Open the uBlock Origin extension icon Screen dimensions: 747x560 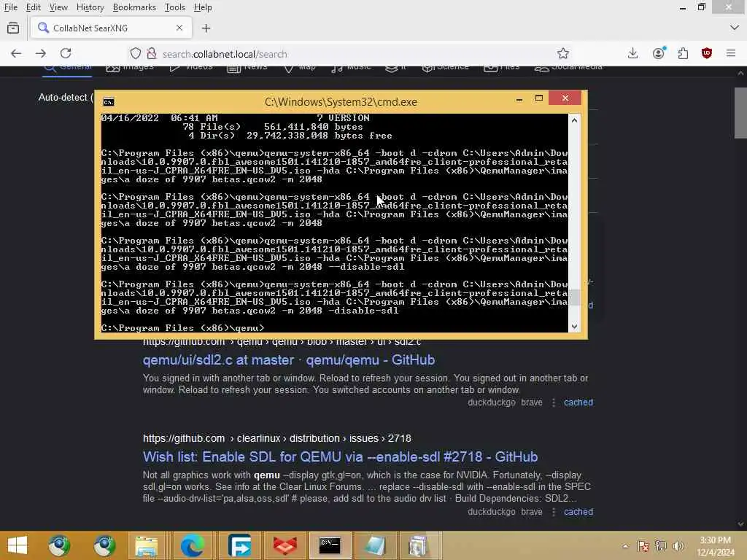click(706, 53)
